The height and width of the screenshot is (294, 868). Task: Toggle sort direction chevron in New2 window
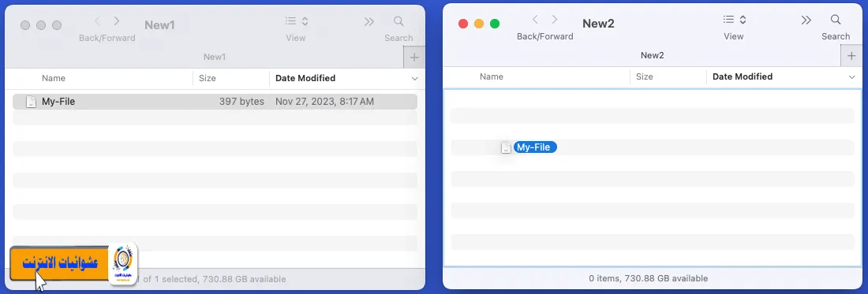click(x=852, y=77)
